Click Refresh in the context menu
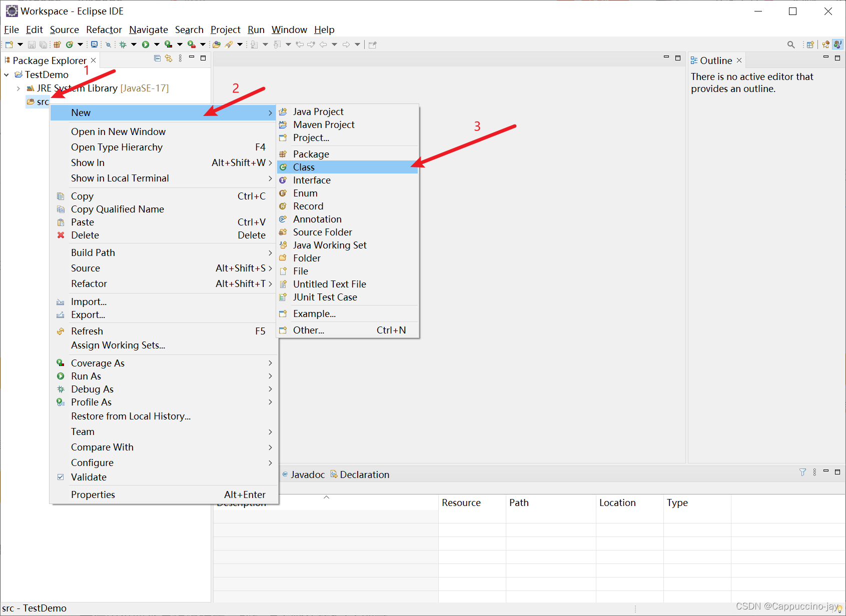The width and height of the screenshot is (846, 616). coord(164,331)
